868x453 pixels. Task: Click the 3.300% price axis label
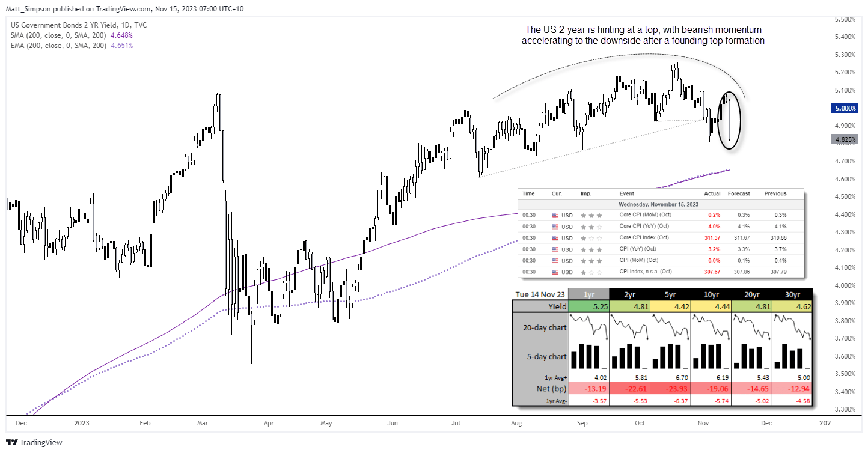coord(846,410)
